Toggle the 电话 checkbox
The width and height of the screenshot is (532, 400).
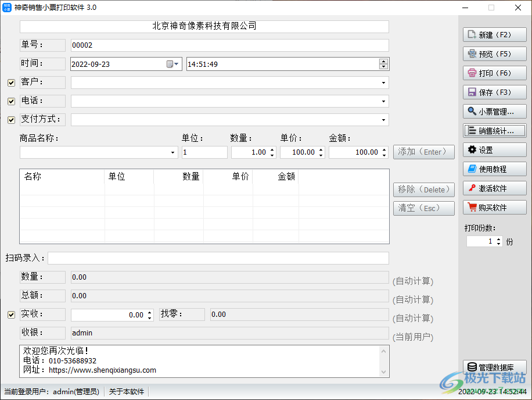click(x=11, y=101)
